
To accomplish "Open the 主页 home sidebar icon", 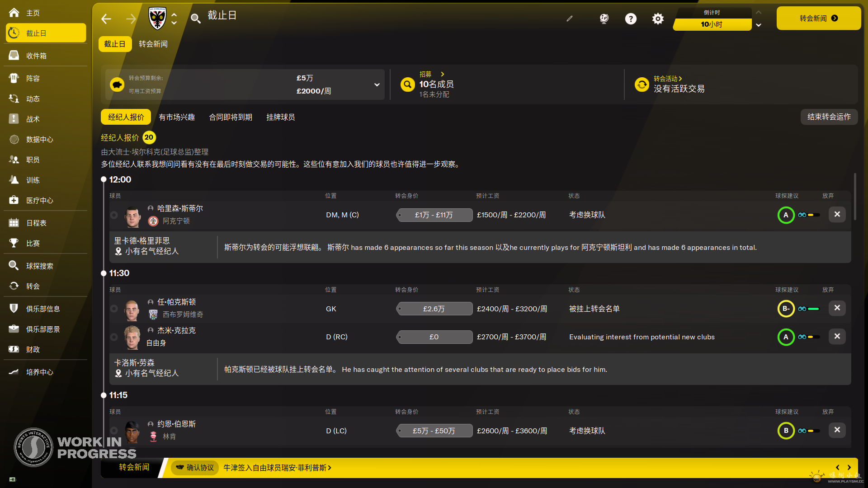I will [14, 13].
